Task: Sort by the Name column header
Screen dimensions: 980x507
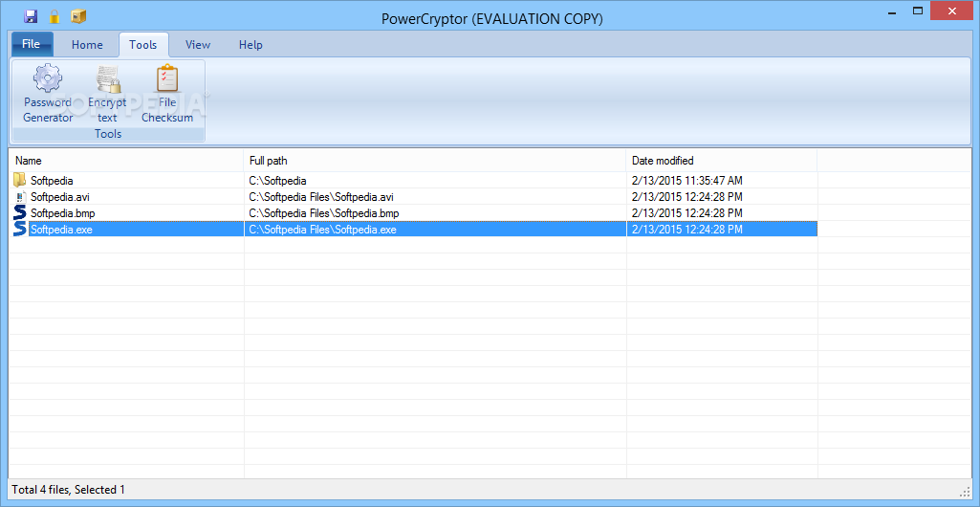Action: [127, 161]
